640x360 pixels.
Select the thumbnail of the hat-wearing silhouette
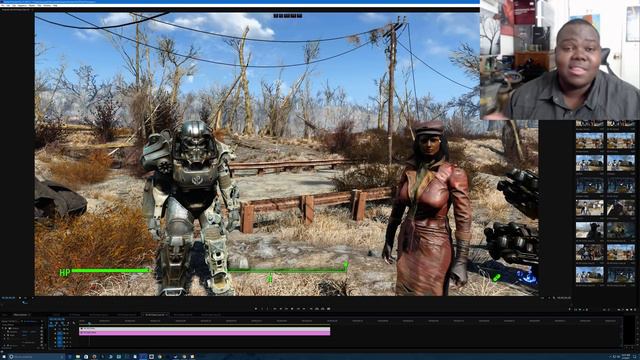(589, 230)
